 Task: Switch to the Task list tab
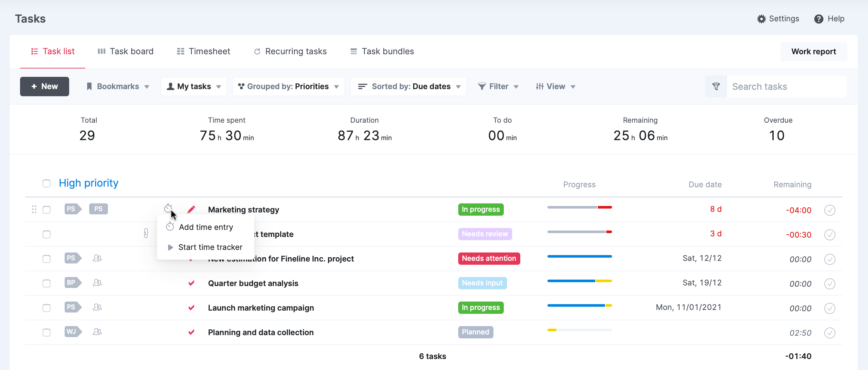[x=53, y=52]
